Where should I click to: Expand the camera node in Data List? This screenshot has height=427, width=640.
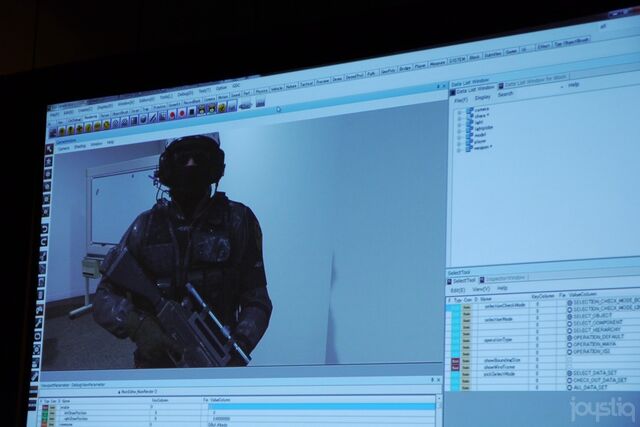(460, 112)
